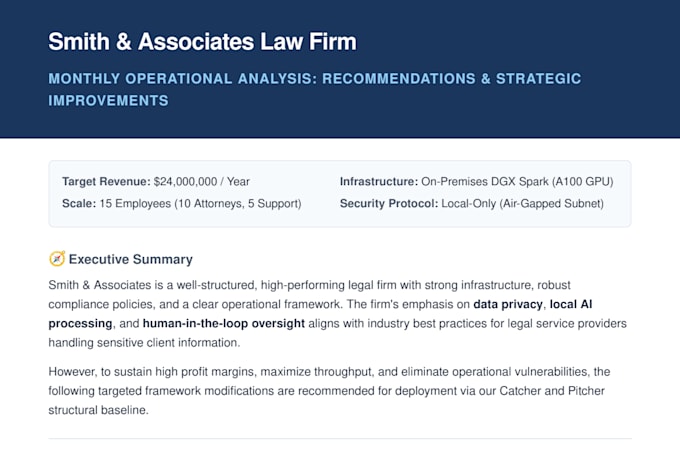Select the Monthly Operational Analysis subtitle
Image resolution: width=680 pixels, height=459 pixels.
click(x=314, y=89)
